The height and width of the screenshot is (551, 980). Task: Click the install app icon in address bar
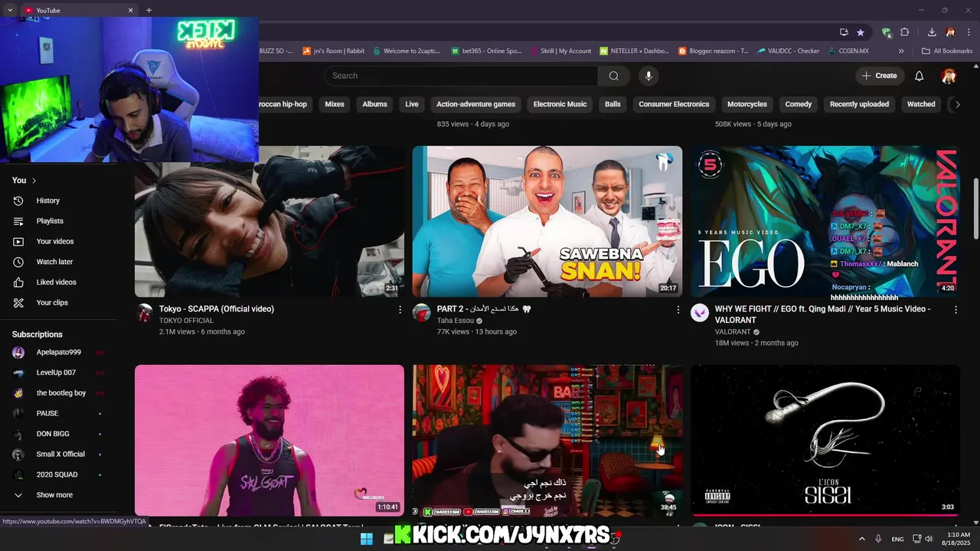pos(844,32)
